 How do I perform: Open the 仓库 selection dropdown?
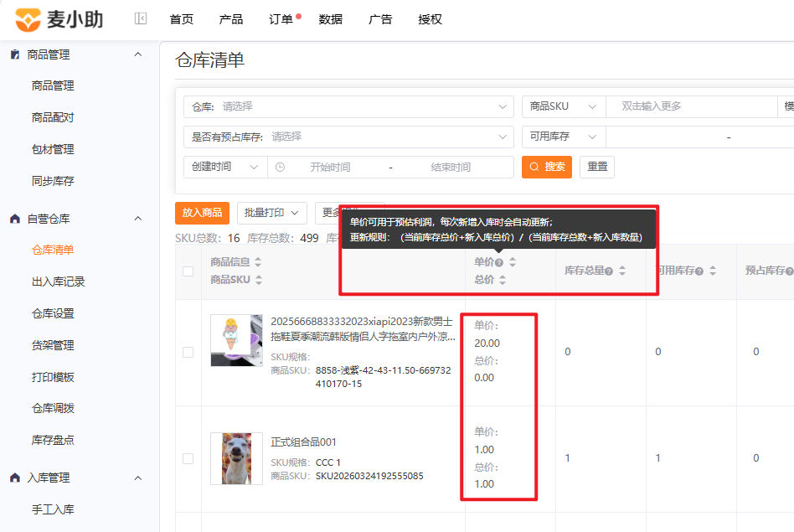click(348, 106)
